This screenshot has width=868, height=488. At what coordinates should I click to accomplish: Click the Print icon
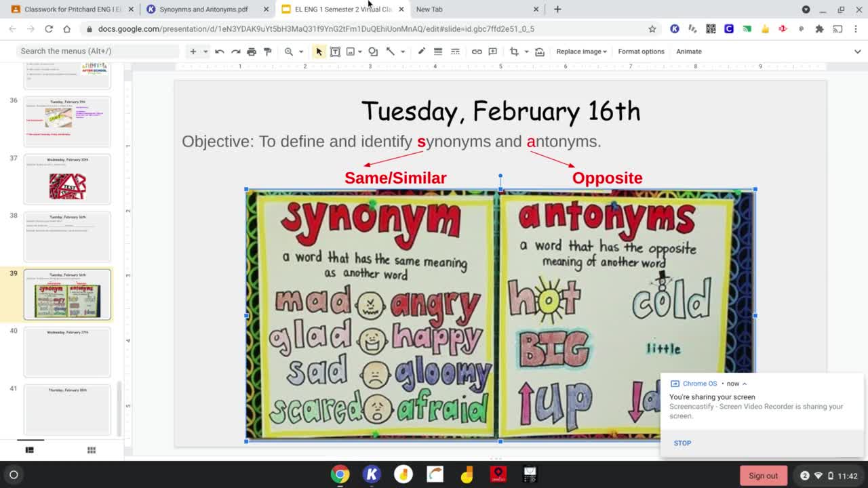click(252, 52)
